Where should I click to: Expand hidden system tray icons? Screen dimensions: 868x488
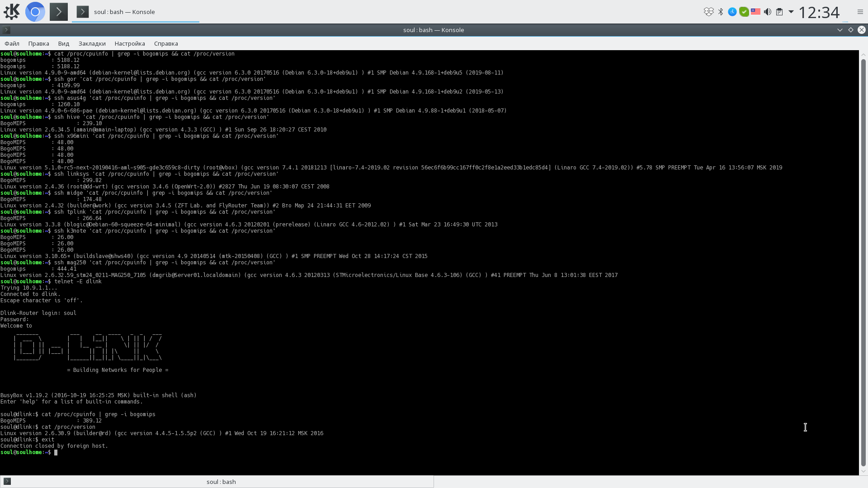(791, 12)
